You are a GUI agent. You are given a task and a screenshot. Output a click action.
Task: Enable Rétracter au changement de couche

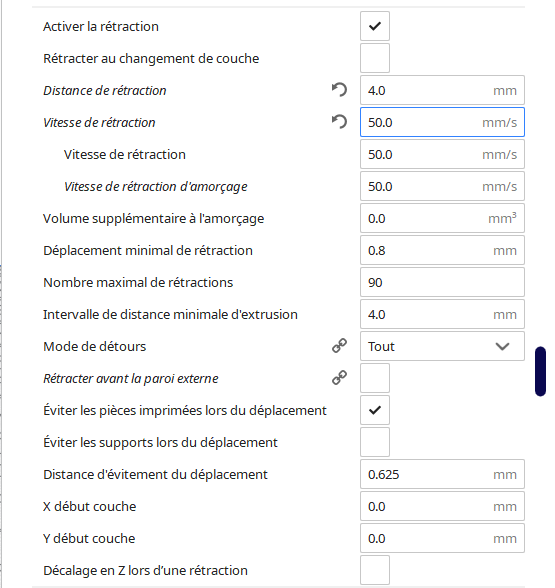point(375,58)
